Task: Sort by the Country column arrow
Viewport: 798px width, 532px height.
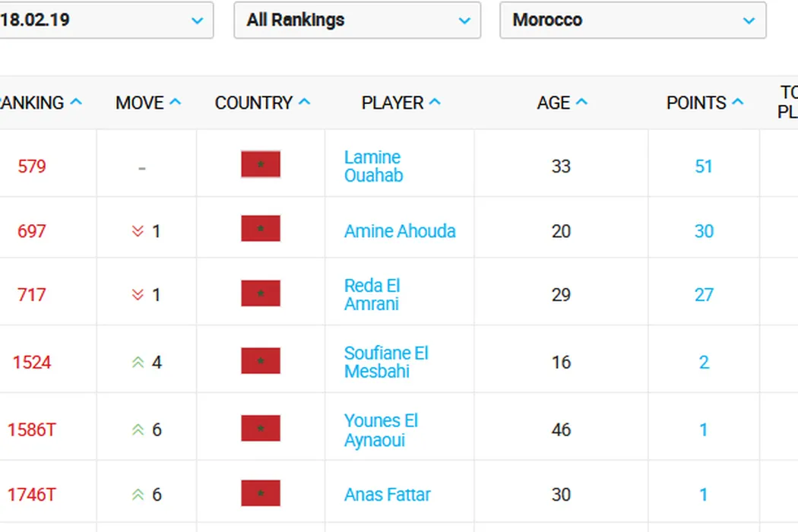Action: coord(304,102)
